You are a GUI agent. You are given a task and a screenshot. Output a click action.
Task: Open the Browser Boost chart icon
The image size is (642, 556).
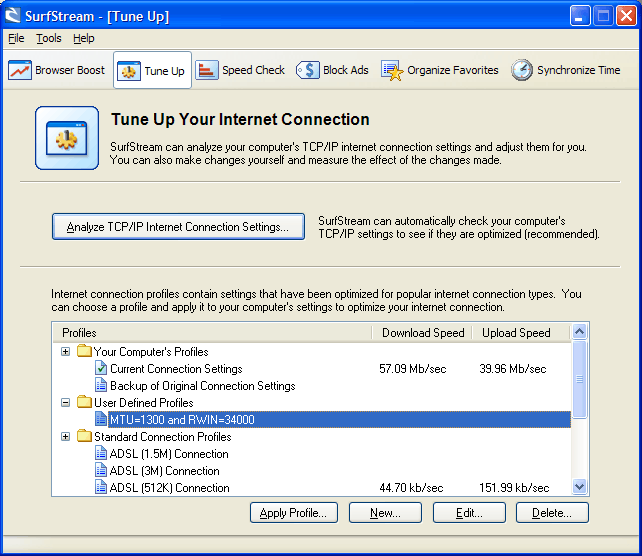(x=20, y=70)
